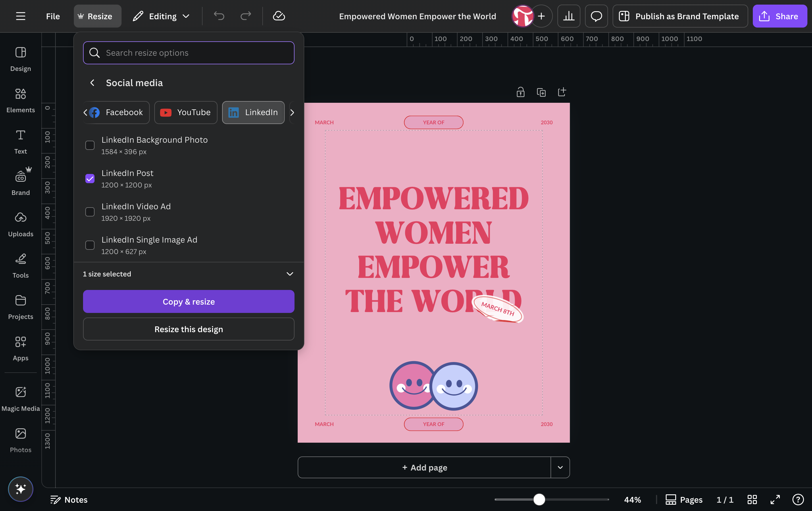Open the Tools panel
812x511 pixels.
tap(21, 266)
